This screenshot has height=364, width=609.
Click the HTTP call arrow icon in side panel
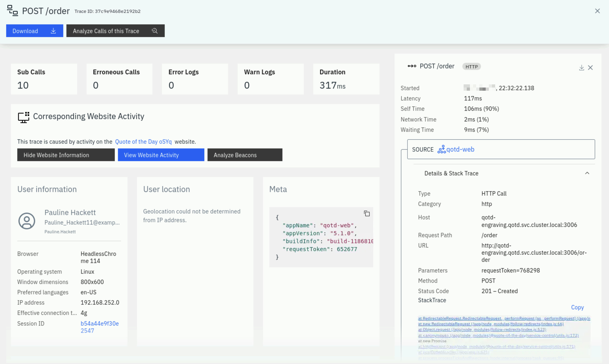412,66
